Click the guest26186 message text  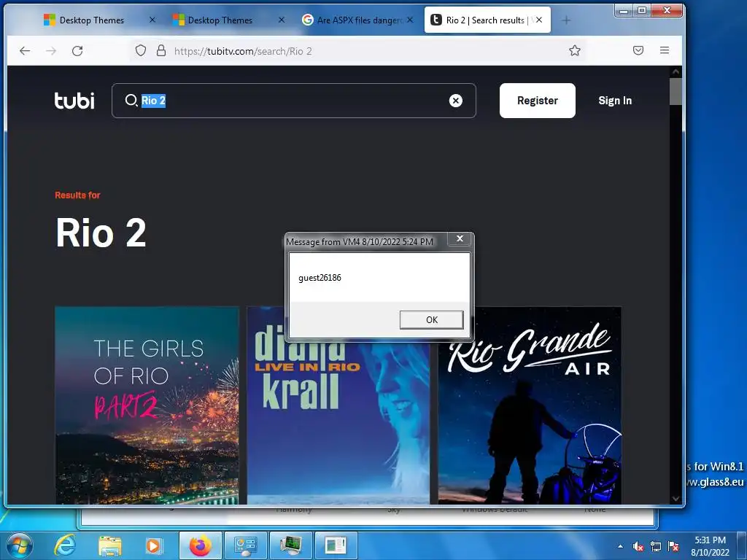(x=320, y=278)
